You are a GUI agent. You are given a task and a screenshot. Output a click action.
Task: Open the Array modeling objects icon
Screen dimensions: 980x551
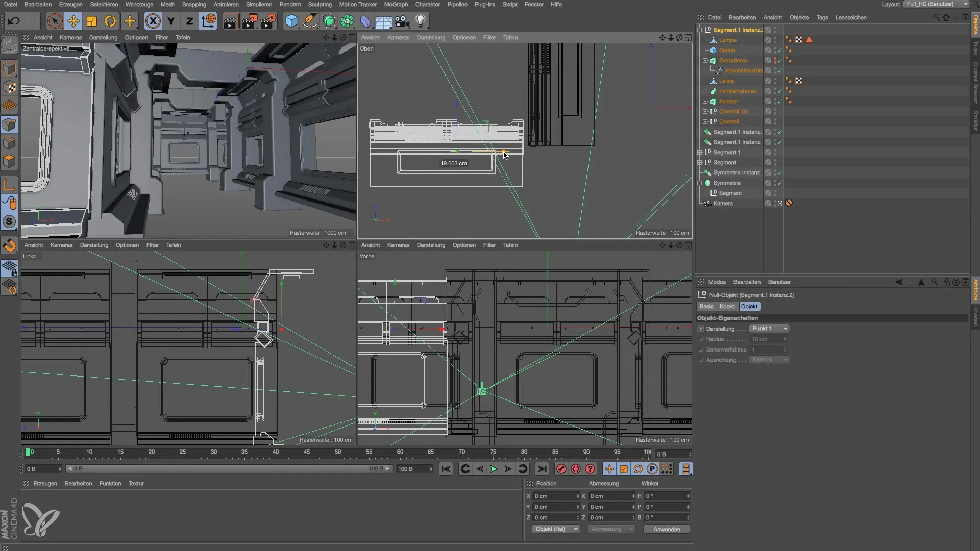[x=347, y=21]
